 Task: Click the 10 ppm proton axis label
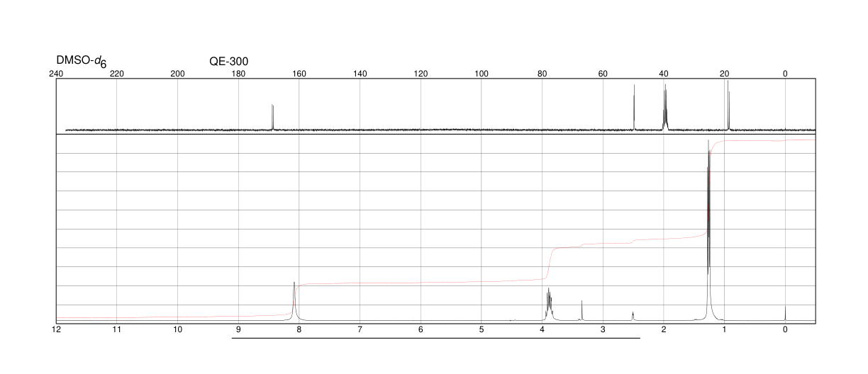coord(178,329)
